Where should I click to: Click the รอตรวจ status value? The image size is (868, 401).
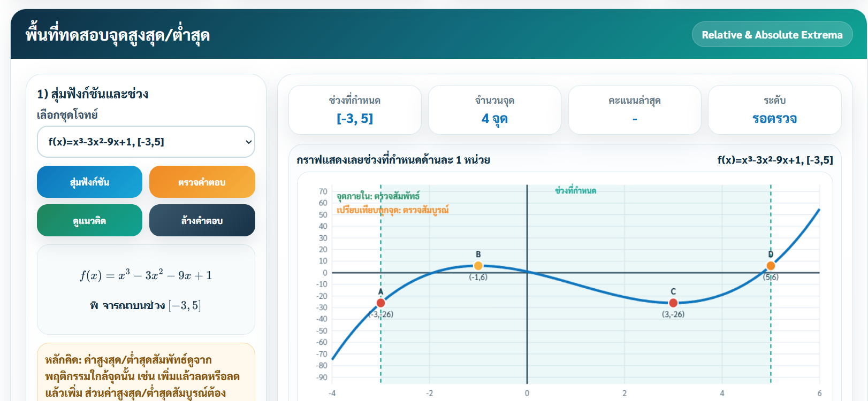tap(774, 119)
